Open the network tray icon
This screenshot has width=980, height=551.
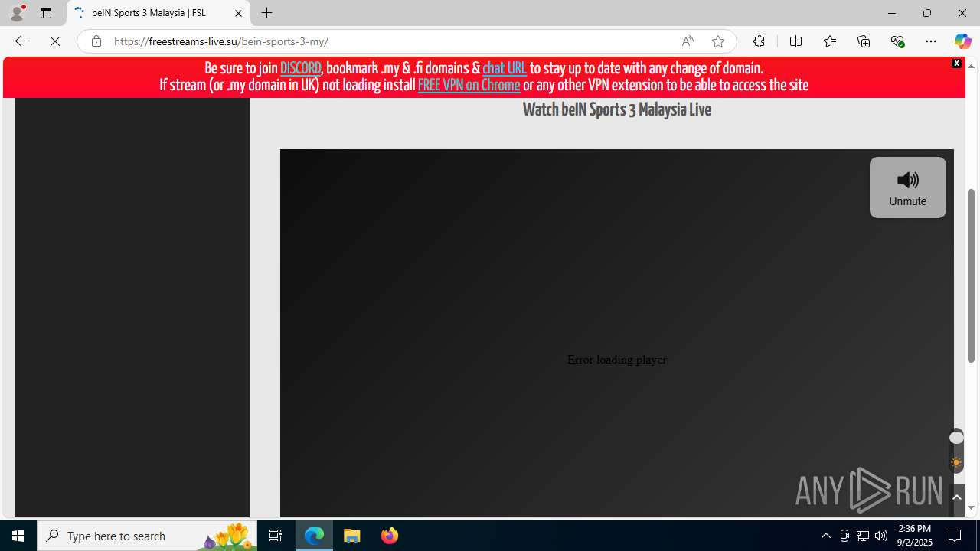click(x=863, y=536)
